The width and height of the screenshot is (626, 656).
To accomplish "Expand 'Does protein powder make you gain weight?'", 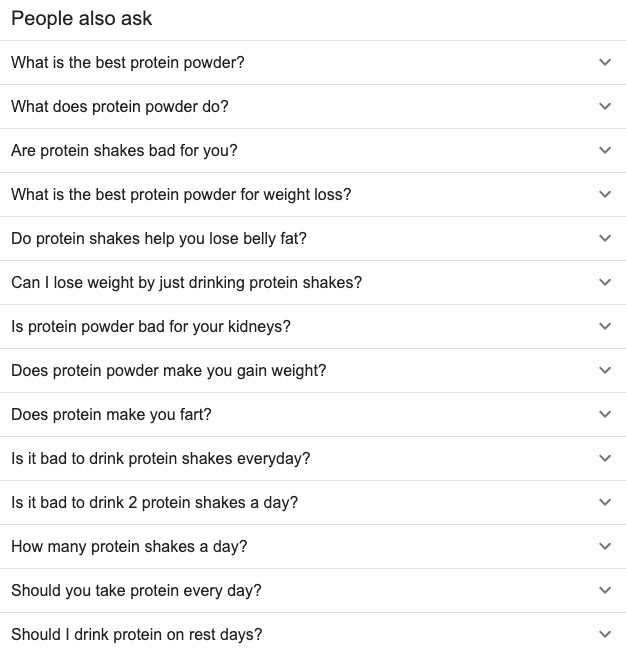I will [604, 370].
